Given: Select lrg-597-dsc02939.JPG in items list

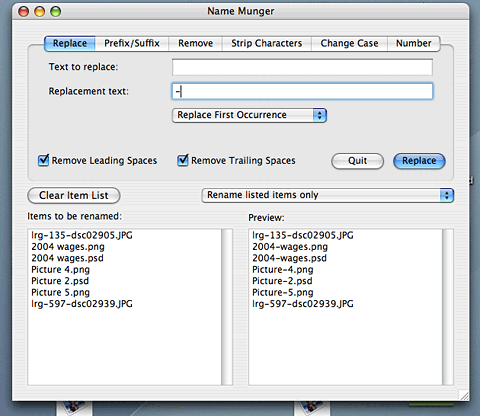Looking at the screenshot, I should pyautogui.click(x=82, y=304).
